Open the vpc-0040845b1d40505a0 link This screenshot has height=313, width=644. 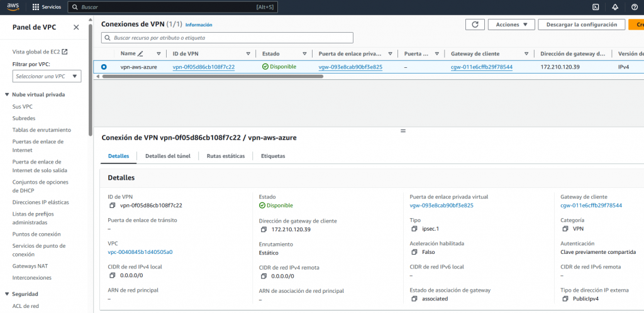point(140,252)
